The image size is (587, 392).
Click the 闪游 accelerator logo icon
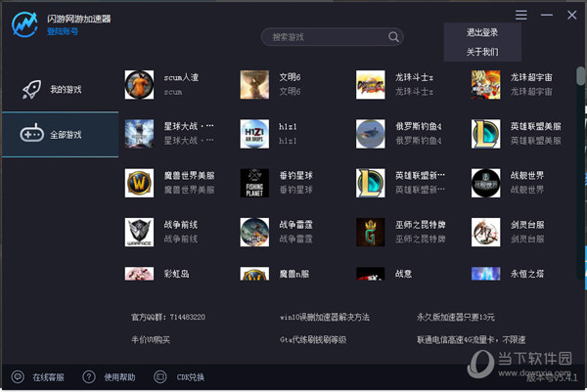tap(24, 24)
